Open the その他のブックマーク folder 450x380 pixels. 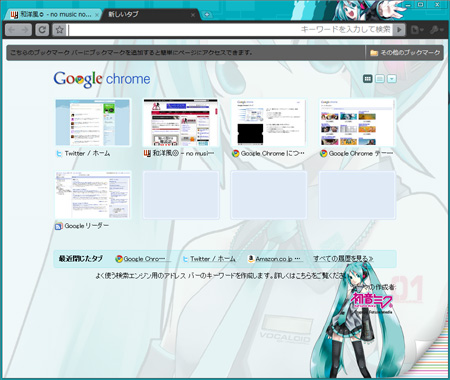point(405,53)
